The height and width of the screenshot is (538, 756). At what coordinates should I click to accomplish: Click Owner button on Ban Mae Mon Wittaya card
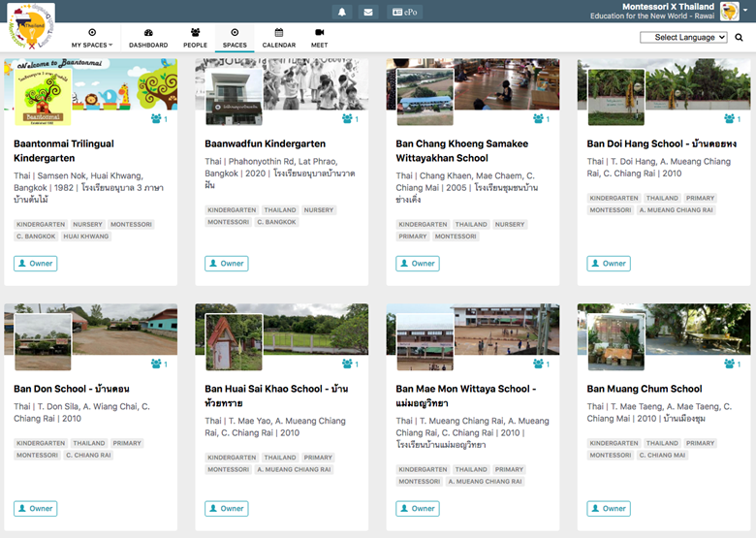(418, 509)
